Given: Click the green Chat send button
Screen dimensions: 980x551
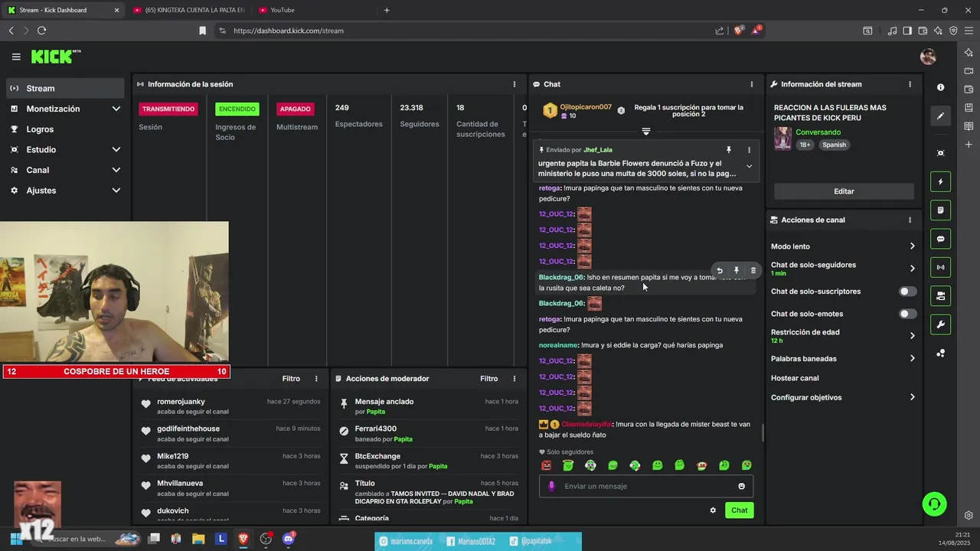Looking at the screenshot, I should pyautogui.click(x=739, y=510).
